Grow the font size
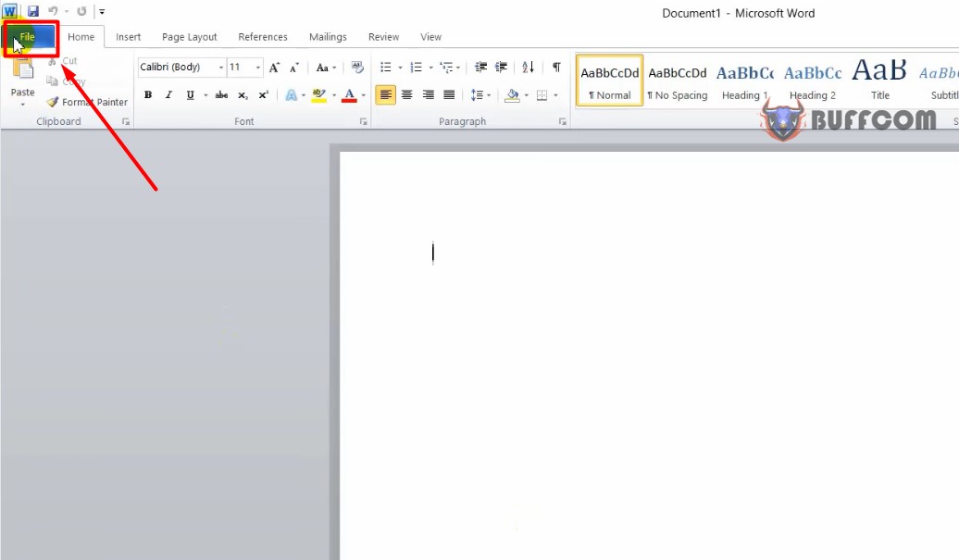The width and height of the screenshot is (959, 560). [275, 68]
